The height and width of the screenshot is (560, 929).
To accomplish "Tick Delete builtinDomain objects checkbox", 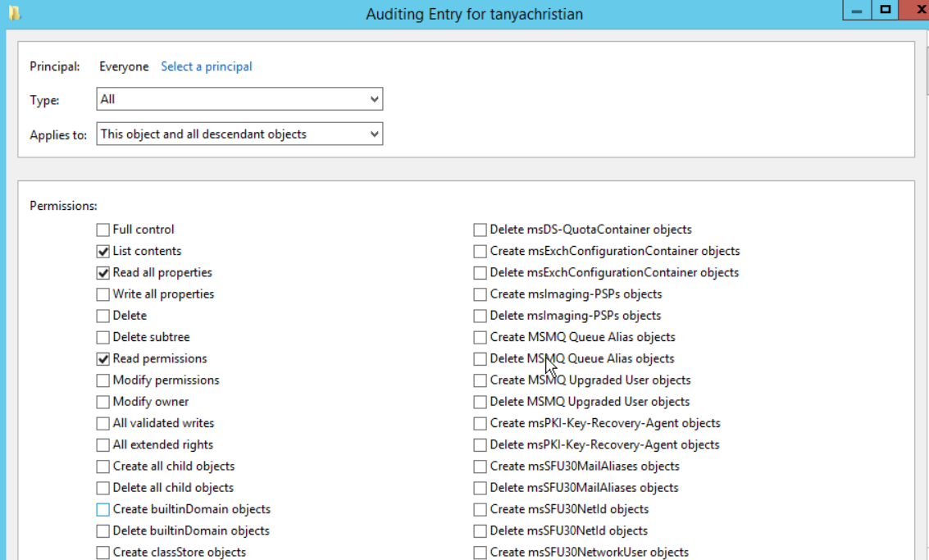I will 103,531.
